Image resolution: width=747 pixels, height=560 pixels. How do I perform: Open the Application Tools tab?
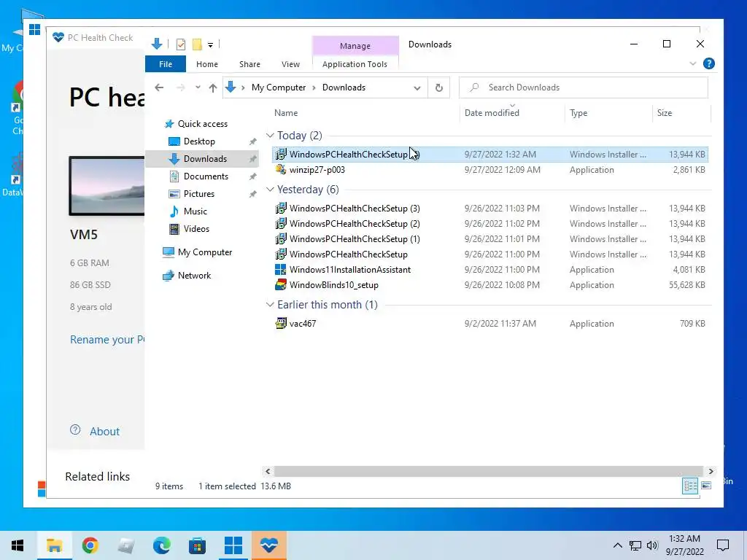[355, 64]
